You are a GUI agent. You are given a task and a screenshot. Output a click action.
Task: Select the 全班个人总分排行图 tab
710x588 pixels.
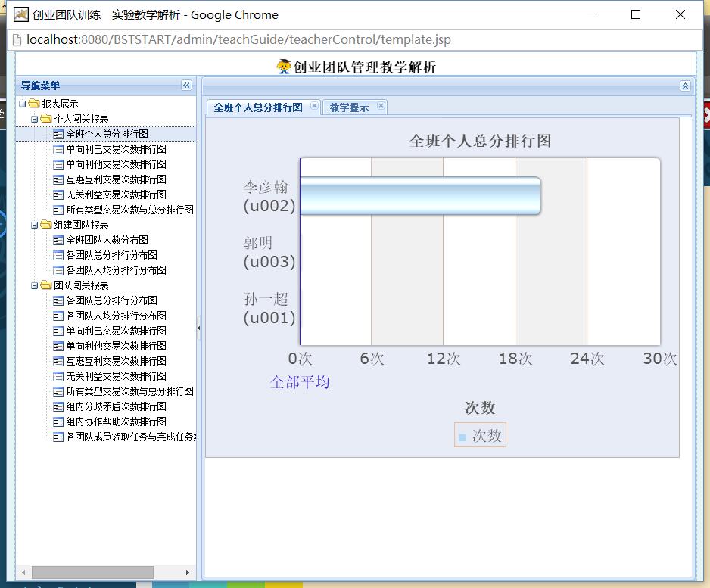(257, 107)
